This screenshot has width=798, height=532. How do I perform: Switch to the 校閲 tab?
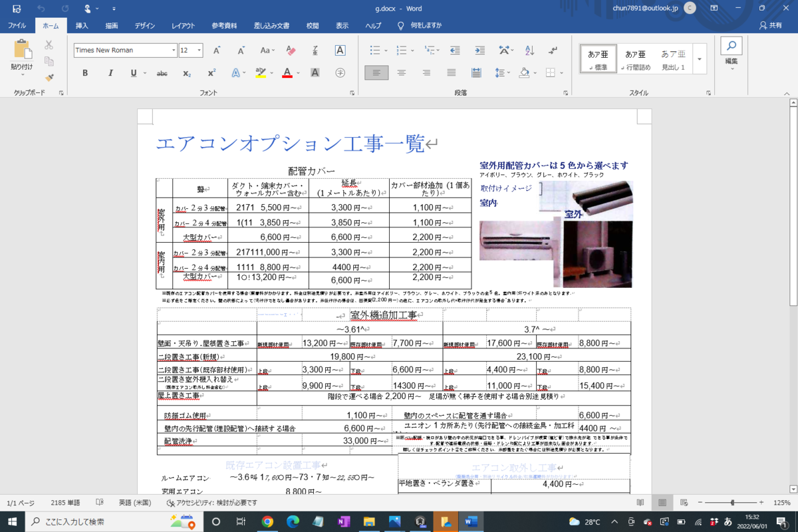(312, 25)
